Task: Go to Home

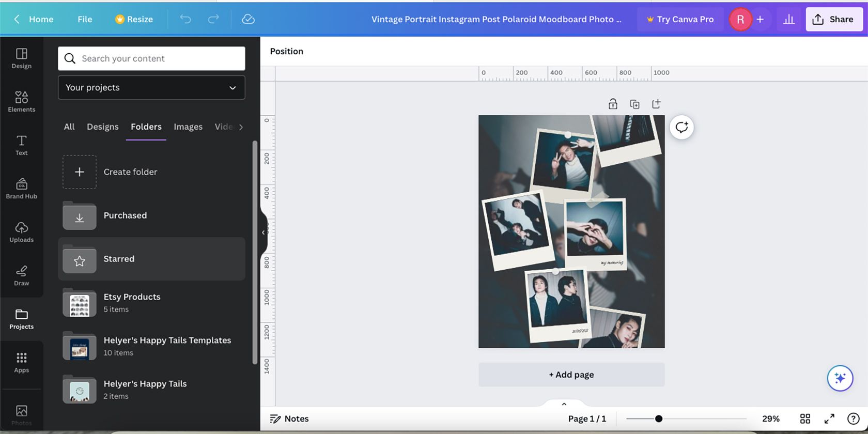Action: point(41,19)
